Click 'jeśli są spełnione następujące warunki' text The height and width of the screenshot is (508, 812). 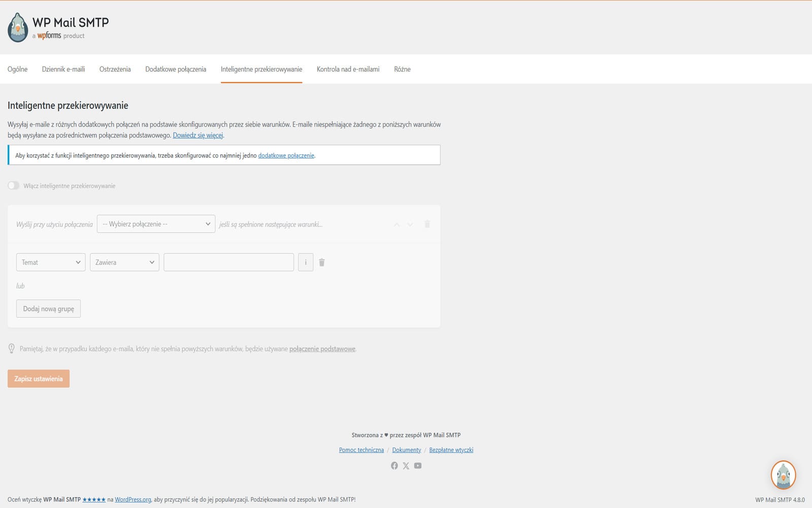[x=270, y=225]
